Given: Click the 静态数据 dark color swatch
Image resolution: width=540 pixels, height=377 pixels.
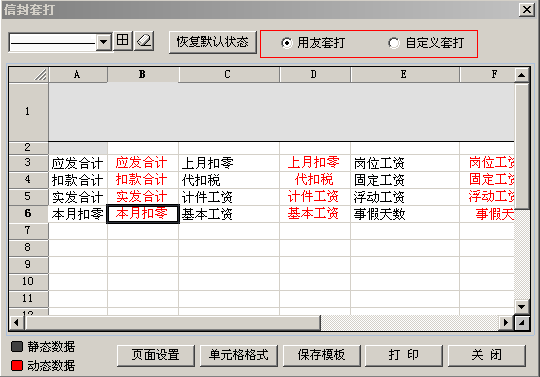Looking at the screenshot, I should point(17,346).
